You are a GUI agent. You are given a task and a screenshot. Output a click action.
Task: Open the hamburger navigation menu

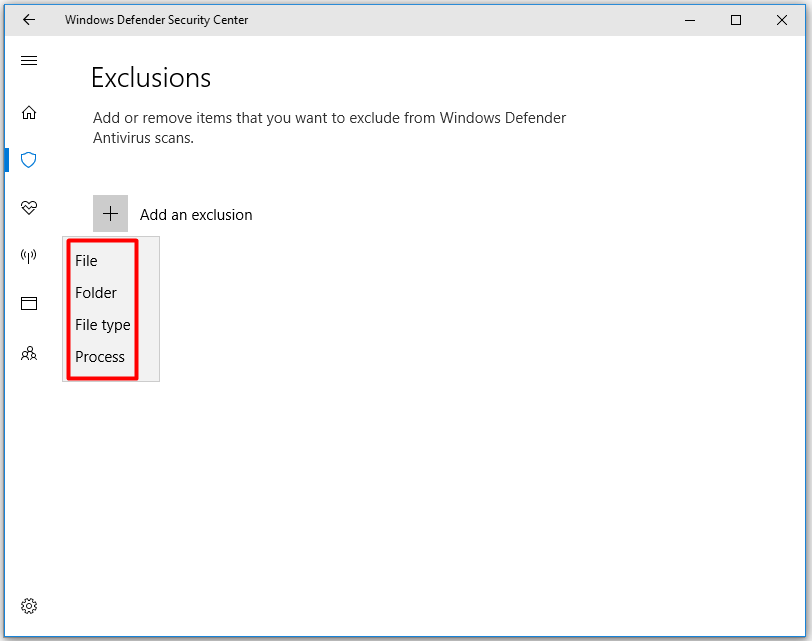29,61
